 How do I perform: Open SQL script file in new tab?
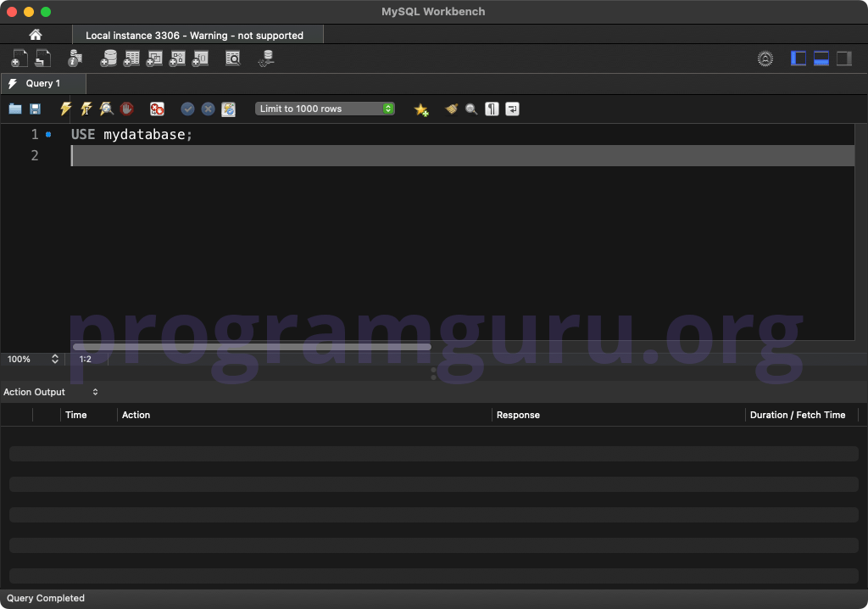42,59
